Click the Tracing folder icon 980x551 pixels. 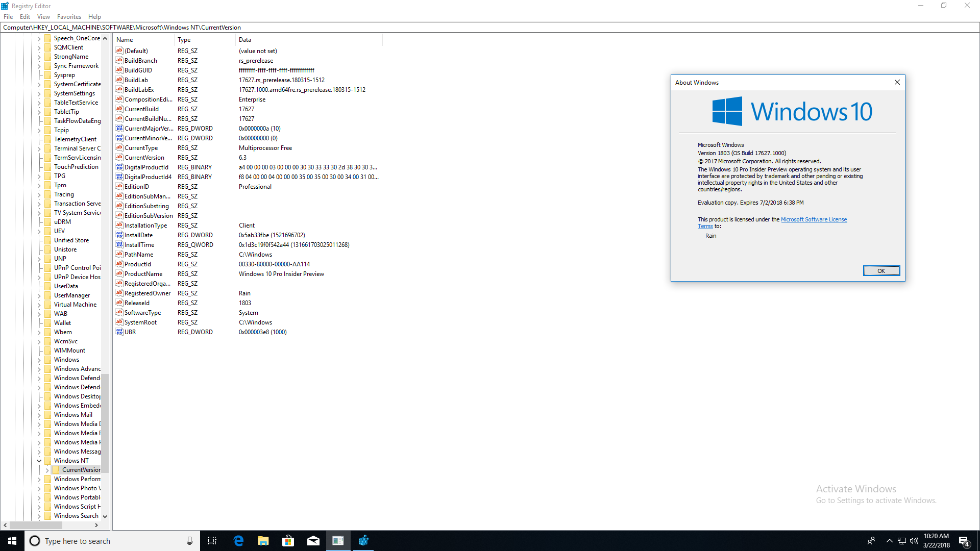click(48, 194)
